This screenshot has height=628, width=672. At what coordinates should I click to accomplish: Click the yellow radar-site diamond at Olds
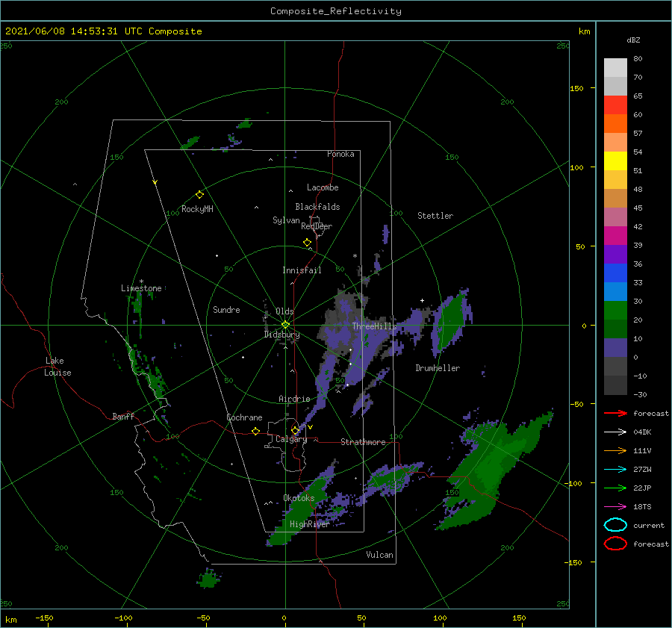pos(285,325)
